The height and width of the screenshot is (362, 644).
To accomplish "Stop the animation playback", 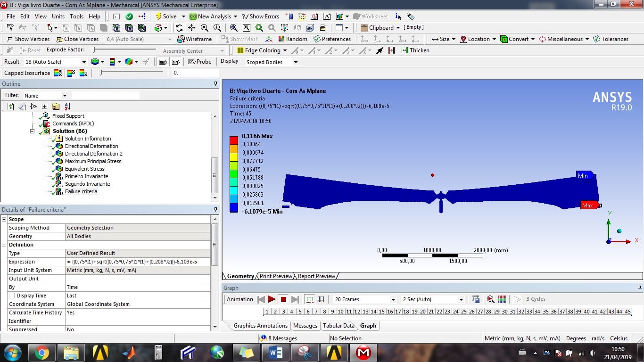I will [283, 299].
